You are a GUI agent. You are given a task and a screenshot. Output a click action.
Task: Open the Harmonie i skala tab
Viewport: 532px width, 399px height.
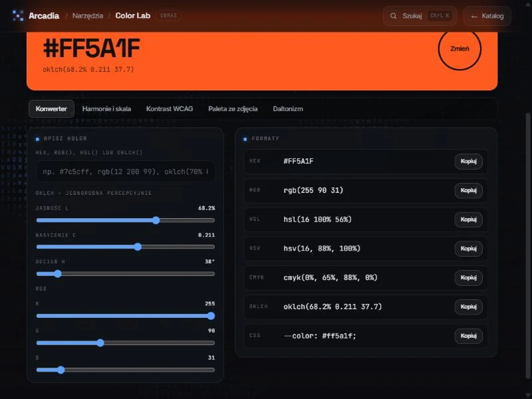(106, 109)
